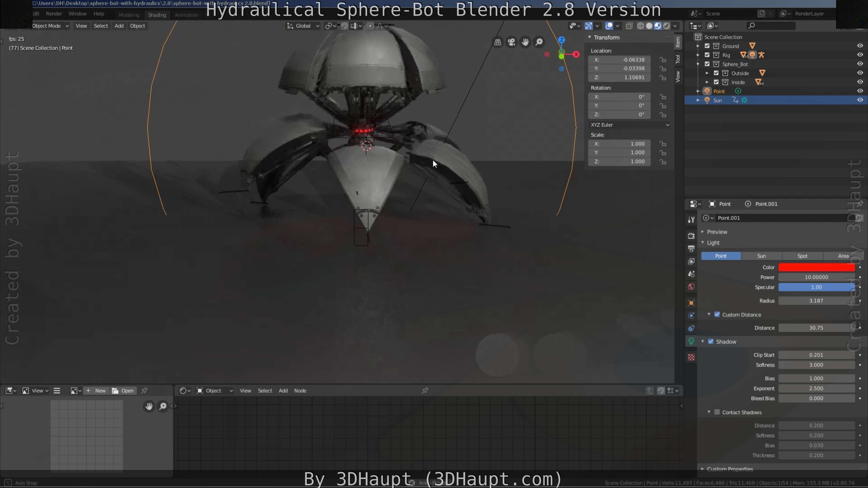Image resolution: width=868 pixels, height=488 pixels.
Task: Open node editor Object type dropdown
Action: tap(215, 391)
